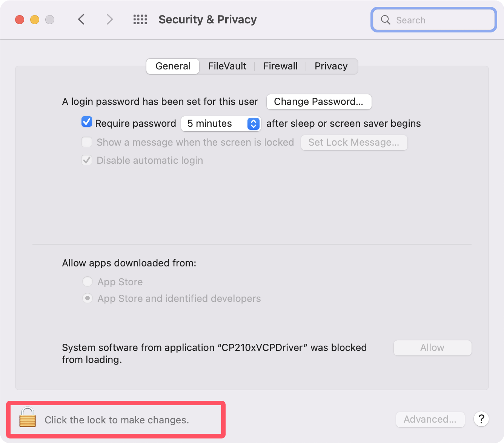Viewport: 504px width, 443px height.
Task: Click the Change Password button
Action: 319,102
